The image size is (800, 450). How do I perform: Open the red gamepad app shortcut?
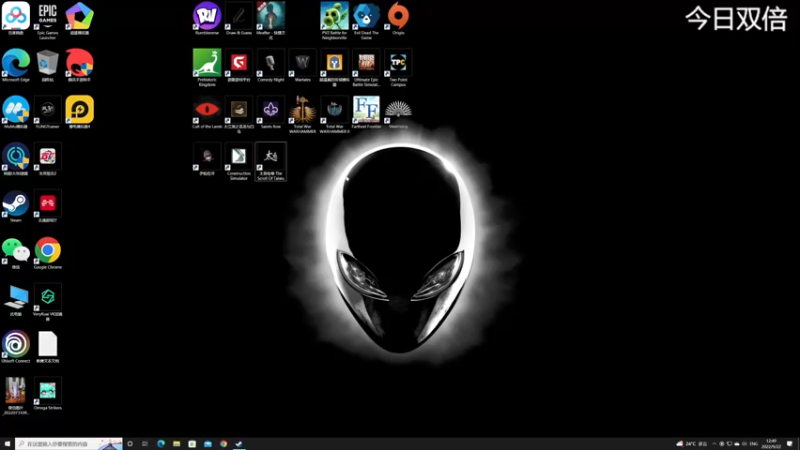coord(47,206)
